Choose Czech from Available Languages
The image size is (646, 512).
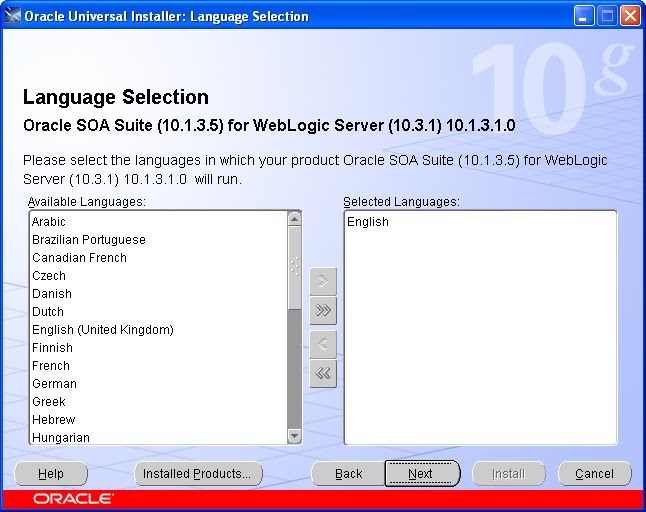(x=159, y=276)
